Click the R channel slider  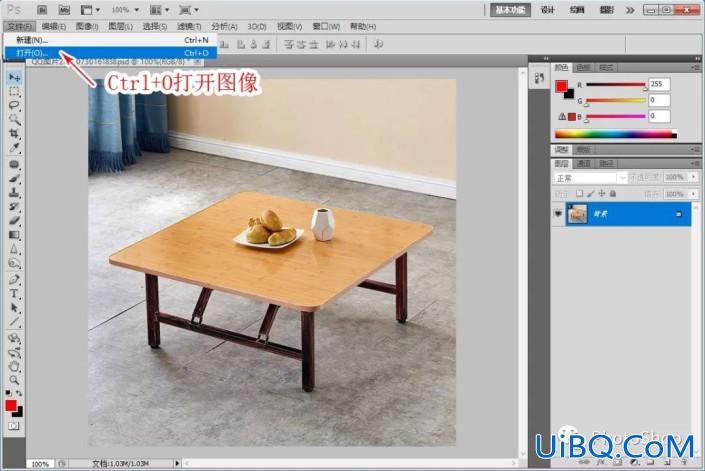point(616,84)
